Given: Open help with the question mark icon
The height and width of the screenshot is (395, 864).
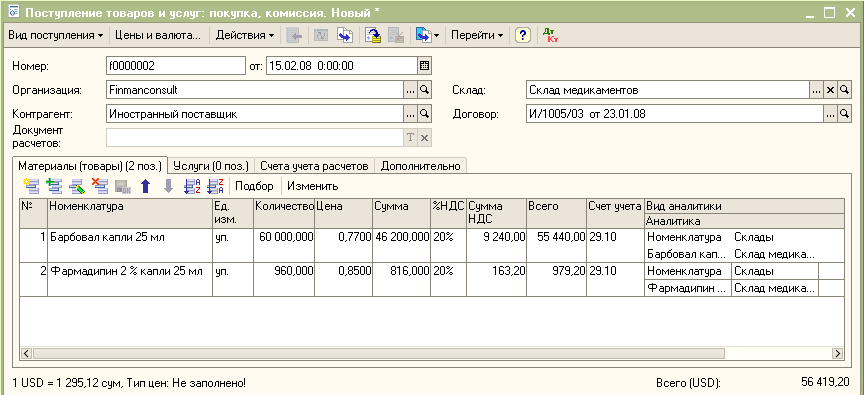Looking at the screenshot, I should 522,35.
